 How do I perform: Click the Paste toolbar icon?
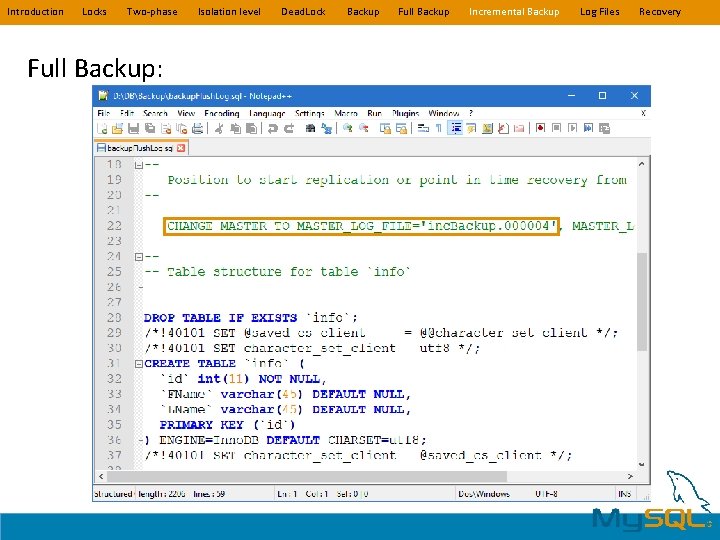[x=251, y=129]
